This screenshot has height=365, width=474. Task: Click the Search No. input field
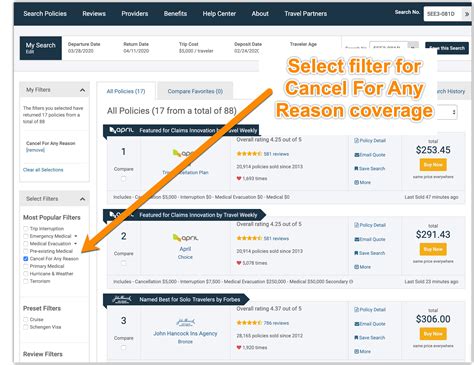tap(443, 14)
